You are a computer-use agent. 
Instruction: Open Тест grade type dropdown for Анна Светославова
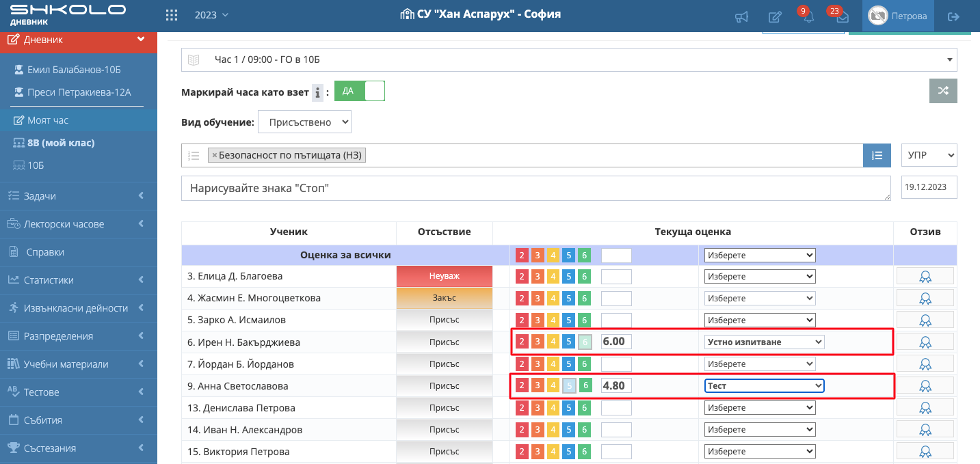pos(765,385)
